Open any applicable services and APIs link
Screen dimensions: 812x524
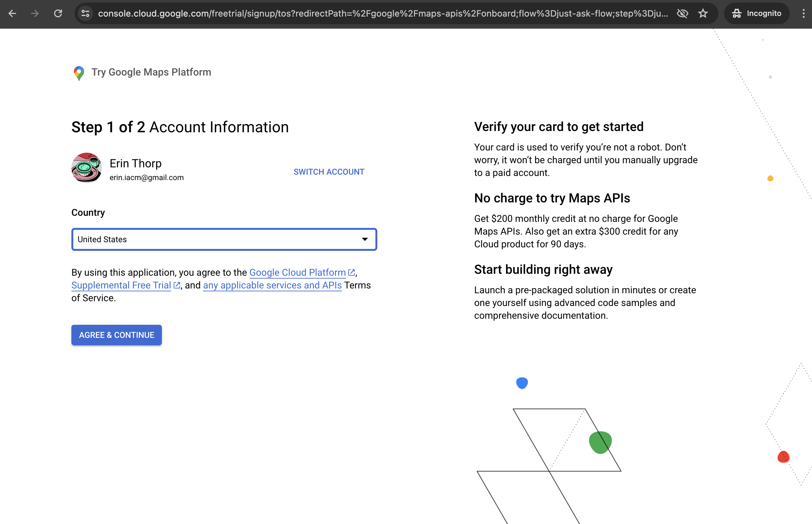click(272, 285)
